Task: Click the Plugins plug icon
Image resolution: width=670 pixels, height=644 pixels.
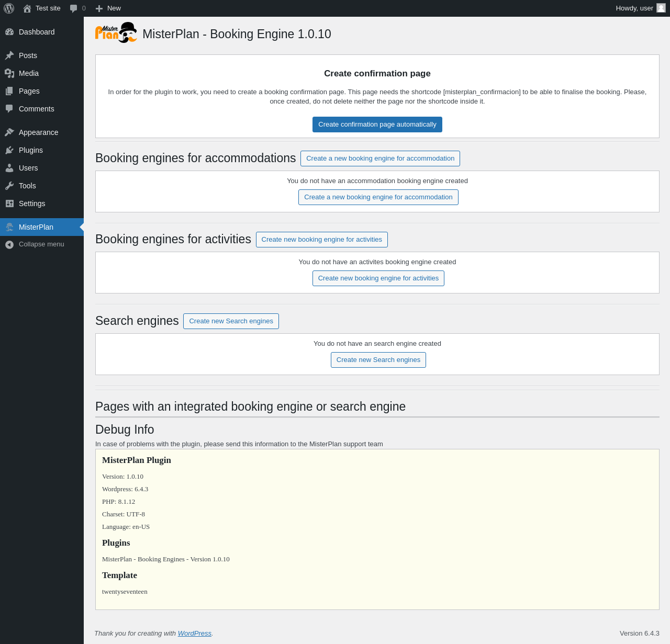Action: (9, 150)
